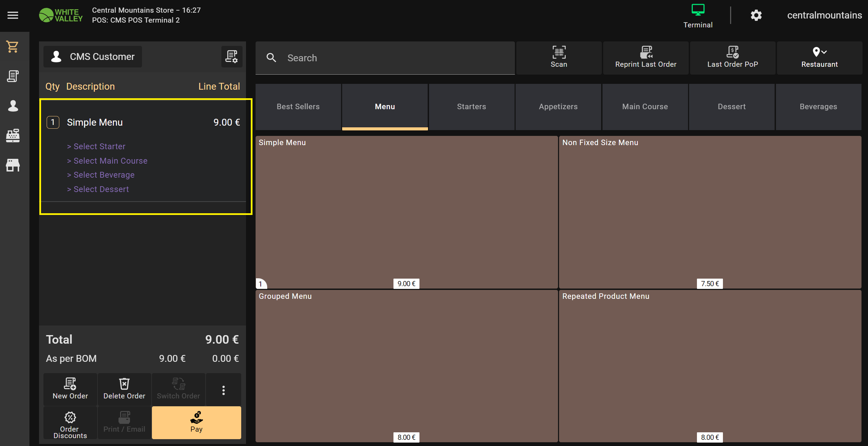Switch to the Best Sellers tab

tap(298, 106)
